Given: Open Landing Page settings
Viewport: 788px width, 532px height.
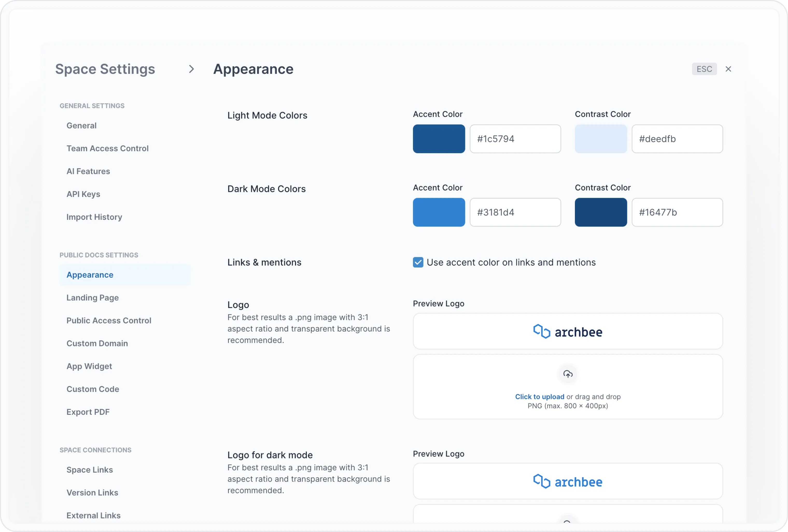Looking at the screenshot, I should [93, 298].
